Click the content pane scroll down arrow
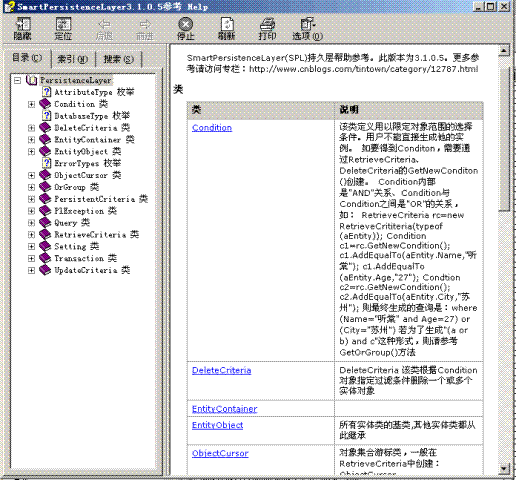This screenshot has width=516, height=480. 504,468
